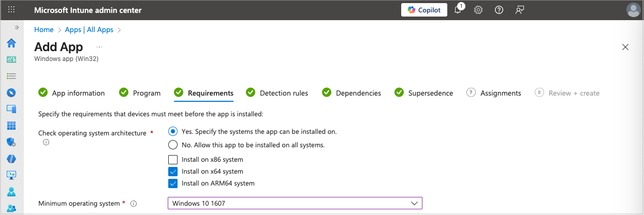Open the app launcher waffle icon

click(11, 10)
